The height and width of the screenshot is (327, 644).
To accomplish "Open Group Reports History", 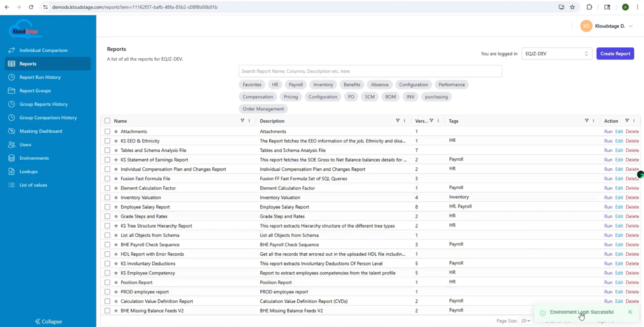I will click(x=43, y=104).
